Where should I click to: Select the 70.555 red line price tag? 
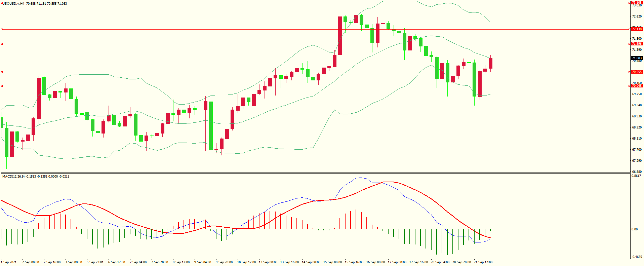[x=637, y=72]
